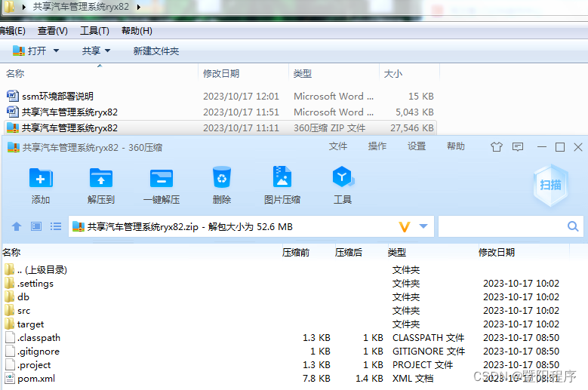Expand the breadcrumb arrow after 共享汽车管理系统ryx82
588x390 pixels.
click(139, 7)
